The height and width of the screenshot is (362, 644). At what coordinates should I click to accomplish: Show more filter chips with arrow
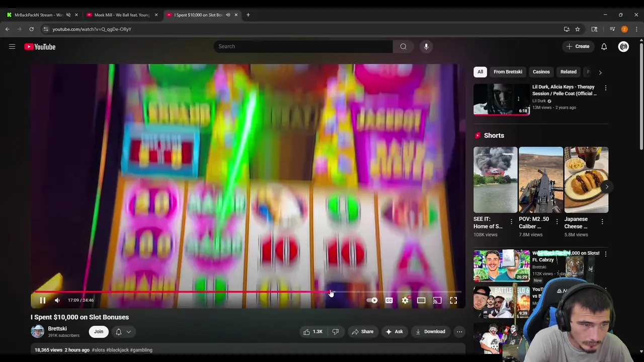[x=600, y=72]
